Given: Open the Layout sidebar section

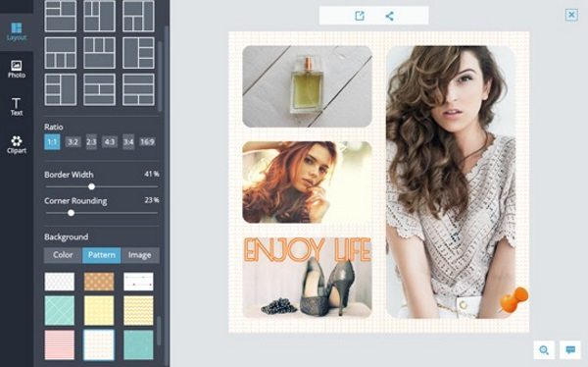Looking at the screenshot, I should click(17, 32).
